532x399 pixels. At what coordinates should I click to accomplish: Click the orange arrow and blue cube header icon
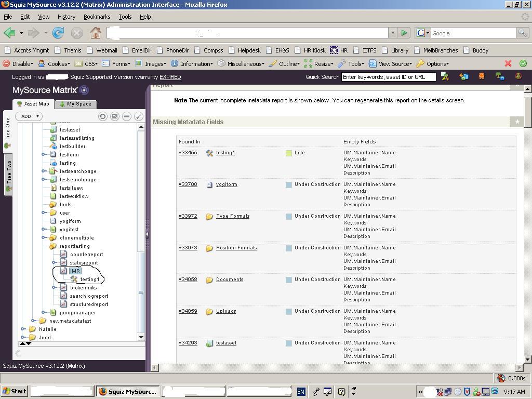pos(463,76)
